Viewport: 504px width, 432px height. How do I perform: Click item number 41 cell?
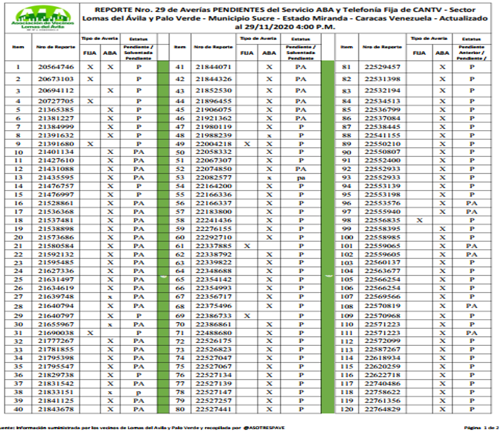coord(180,67)
